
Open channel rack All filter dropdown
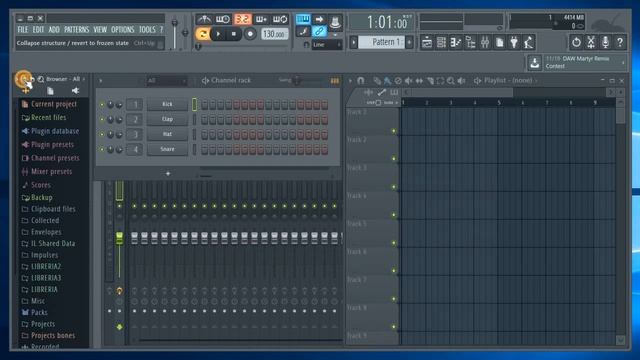pyautogui.click(x=166, y=81)
